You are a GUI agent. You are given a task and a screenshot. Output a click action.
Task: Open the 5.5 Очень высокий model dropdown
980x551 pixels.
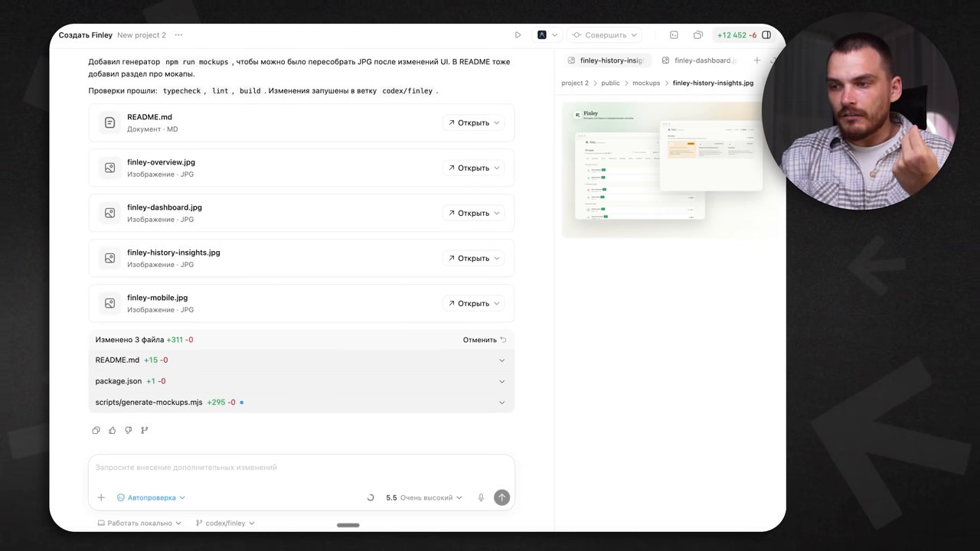423,497
